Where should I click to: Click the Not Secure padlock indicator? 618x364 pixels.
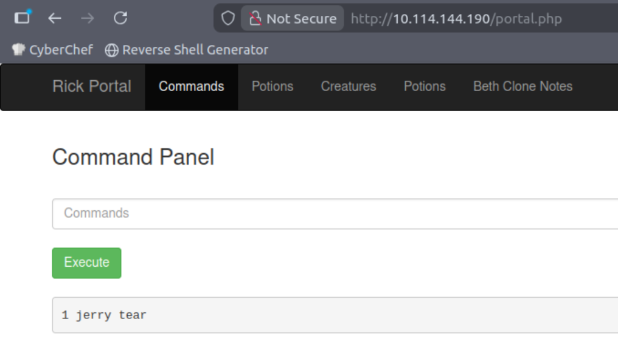point(293,18)
